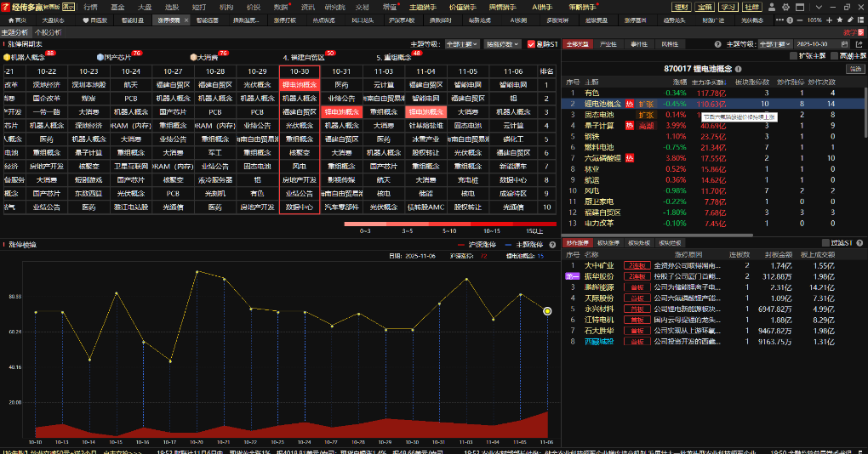Viewport: 868px width, 454px height.
Task: Toggle the 剔除ST checkbox
Action: click(x=532, y=43)
